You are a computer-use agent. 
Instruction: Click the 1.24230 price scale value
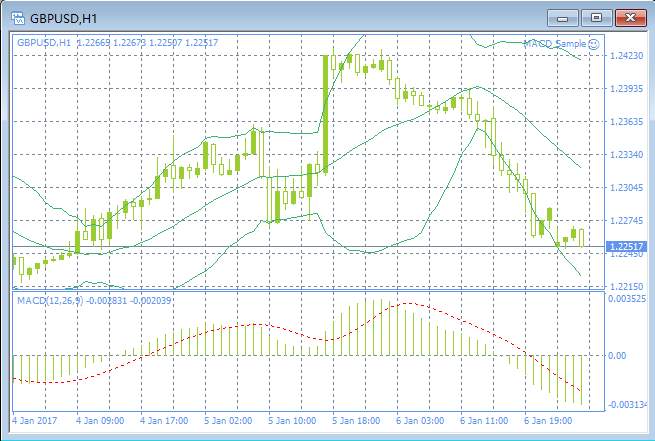coord(627,56)
